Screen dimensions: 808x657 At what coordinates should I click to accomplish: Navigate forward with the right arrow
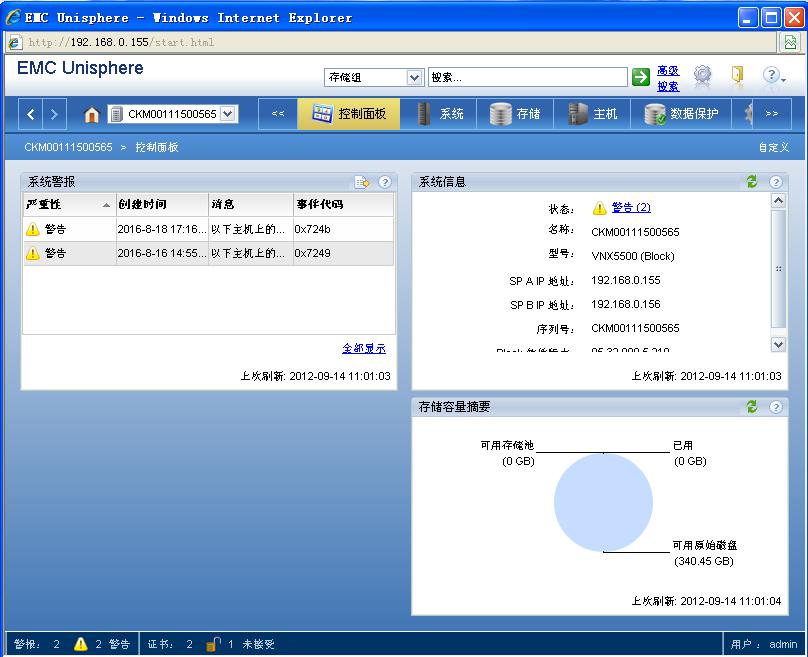point(54,114)
